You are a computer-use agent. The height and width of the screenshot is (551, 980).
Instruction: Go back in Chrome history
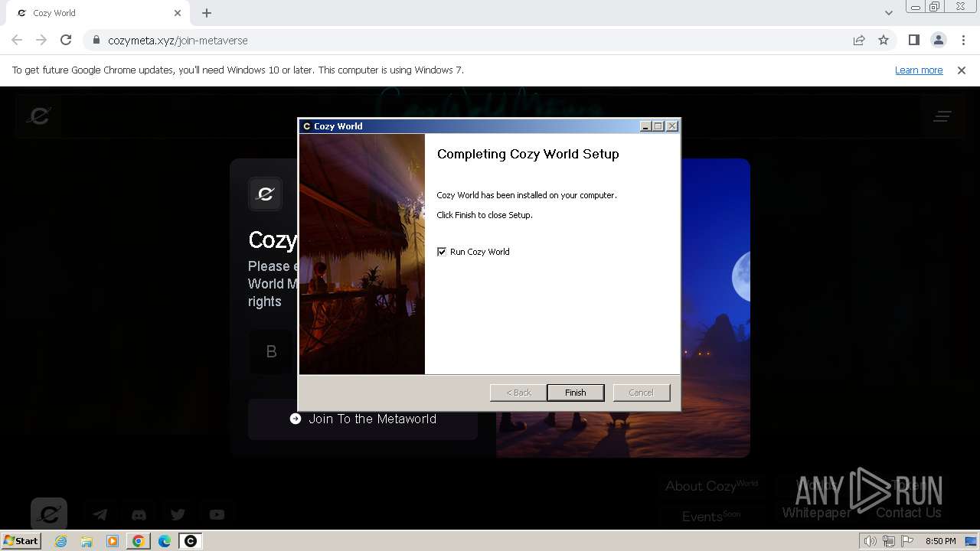[x=17, y=40]
